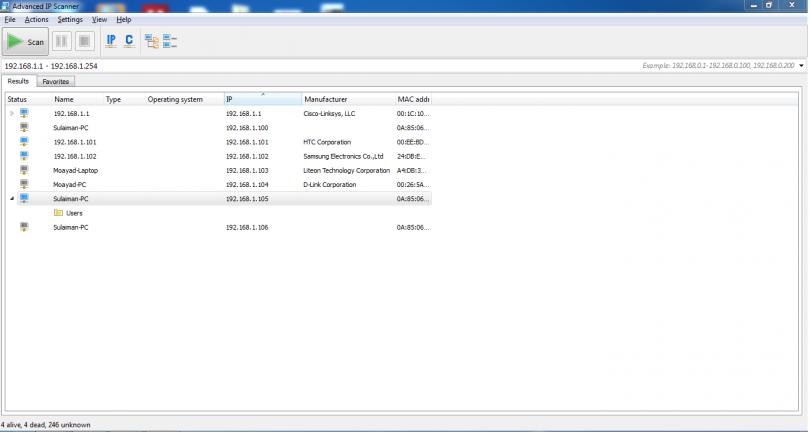
Task: Open the Actions menu
Action: 36,20
